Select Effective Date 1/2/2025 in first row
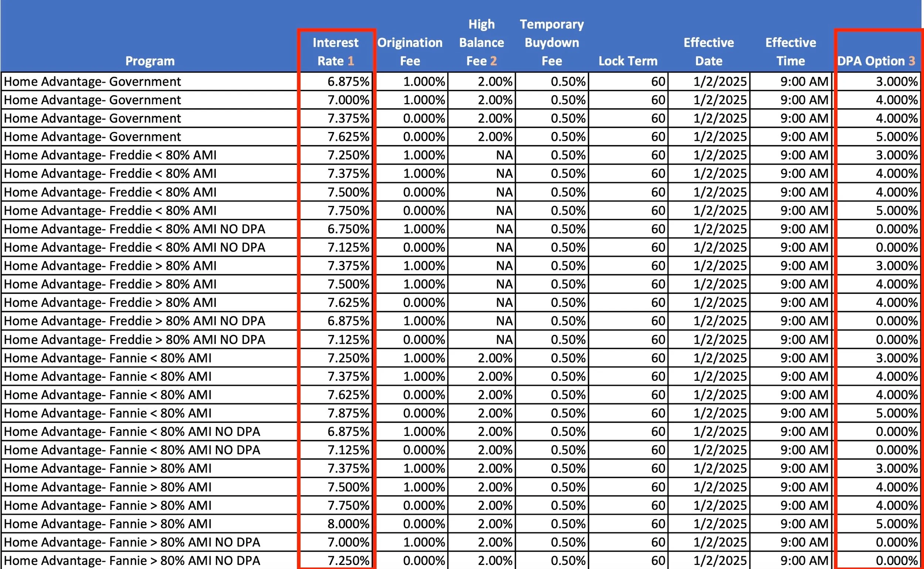Viewport: 924px width, 569px height. (720, 82)
